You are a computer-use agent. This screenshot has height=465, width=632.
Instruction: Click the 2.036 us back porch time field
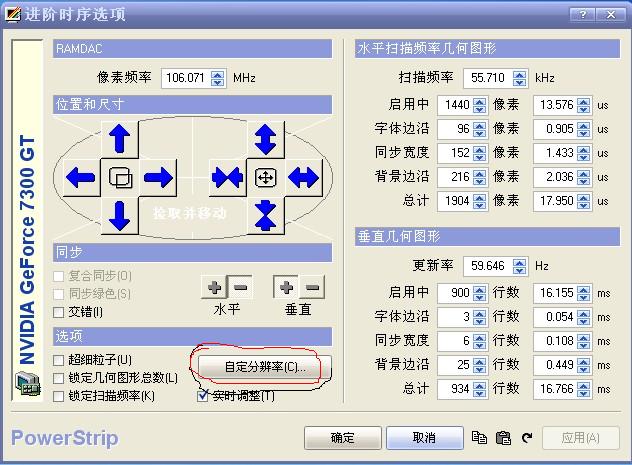(x=555, y=177)
